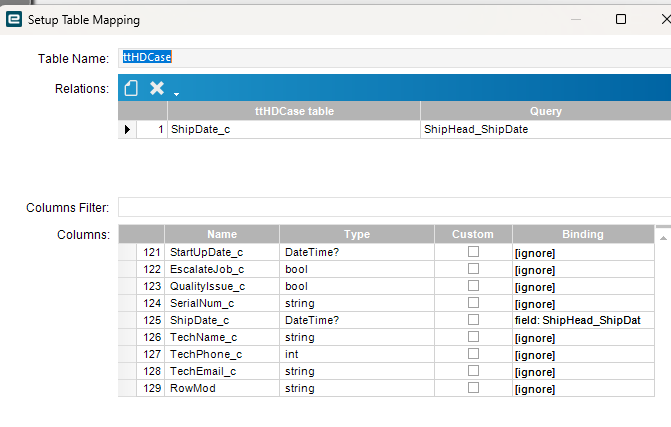
Task: Click row number 125 in Columns grid
Action: (x=151, y=320)
